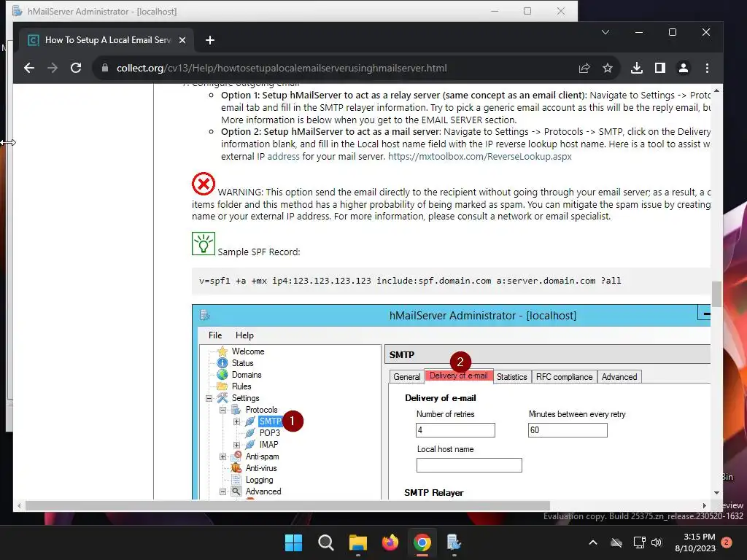The image size is (747, 560).
Task: Expand the IMAP tree node
Action: [x=236, y=445]
